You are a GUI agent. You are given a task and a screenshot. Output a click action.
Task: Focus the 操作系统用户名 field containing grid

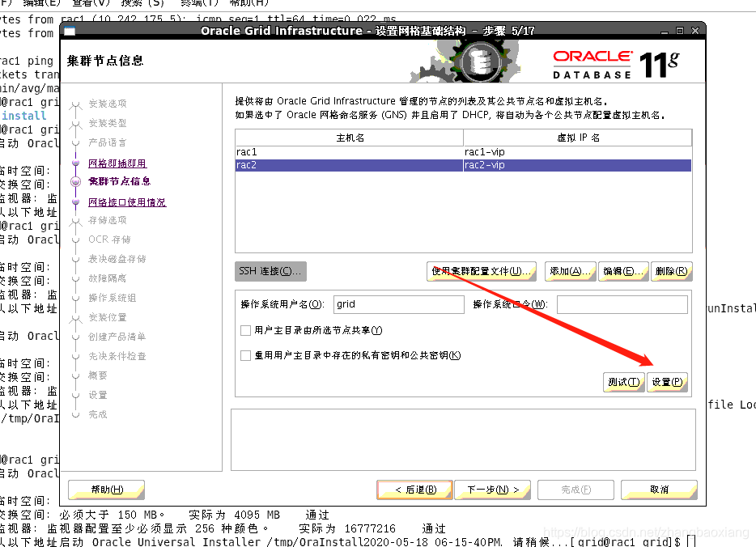399,304
